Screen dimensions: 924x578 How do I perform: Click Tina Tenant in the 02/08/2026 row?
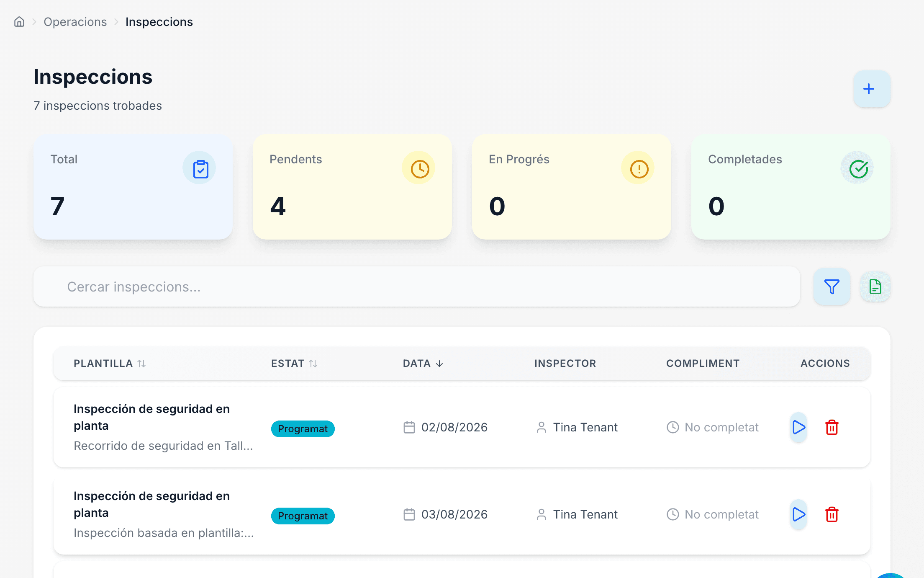(585, 427)
